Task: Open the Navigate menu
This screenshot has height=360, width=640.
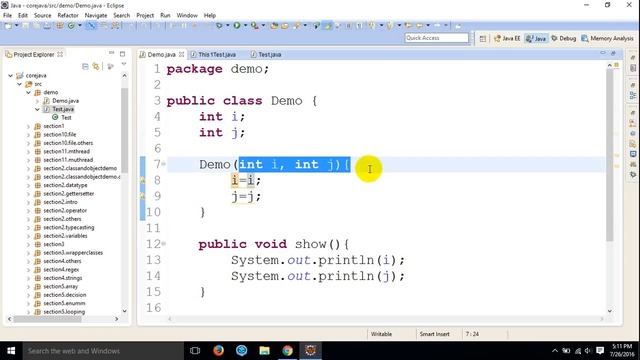Action: [96, 16]
